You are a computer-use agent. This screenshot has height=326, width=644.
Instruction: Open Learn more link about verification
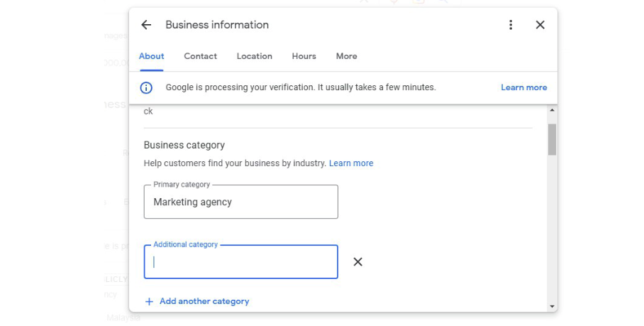point(524,87)
